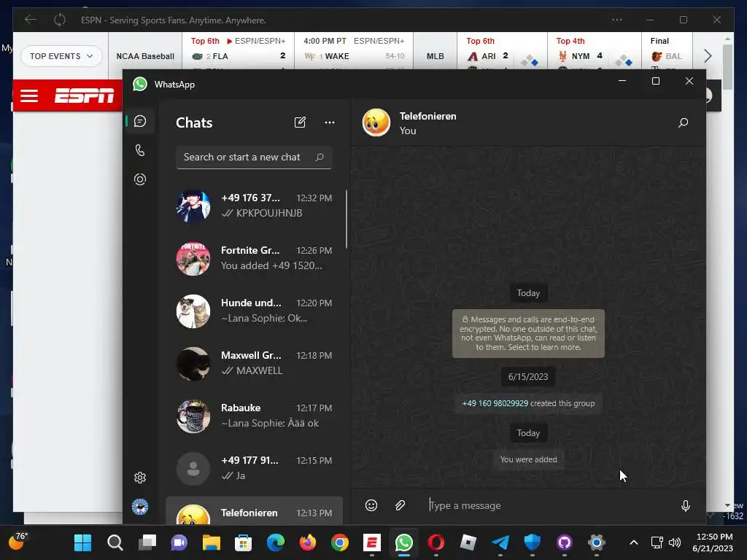Select the Telefonieren chat in list

pyautogui.click(x=255, y=511)
